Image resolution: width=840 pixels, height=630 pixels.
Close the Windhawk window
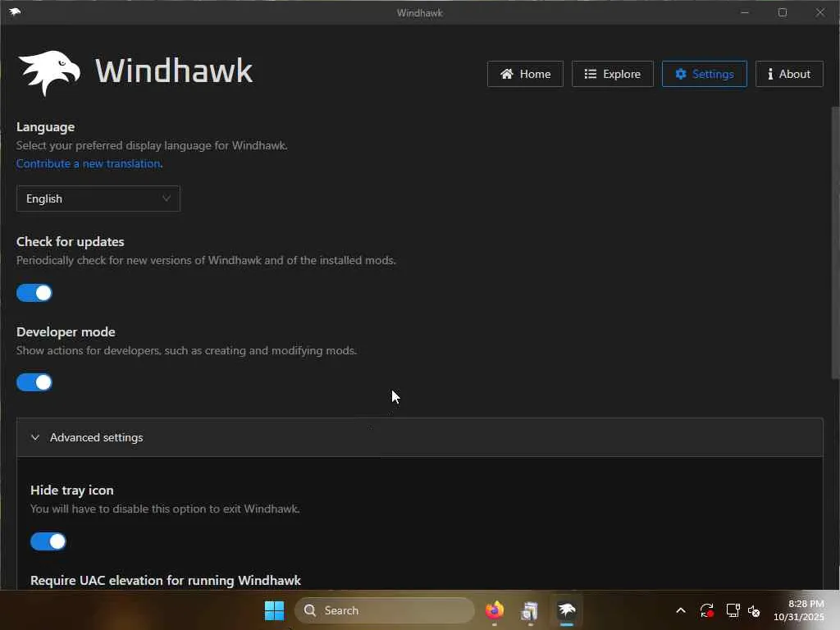click(x=820, y=12)
